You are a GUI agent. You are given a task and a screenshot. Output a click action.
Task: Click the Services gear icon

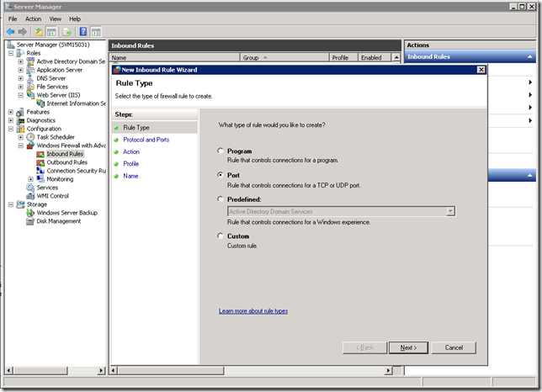pos(30,188)
